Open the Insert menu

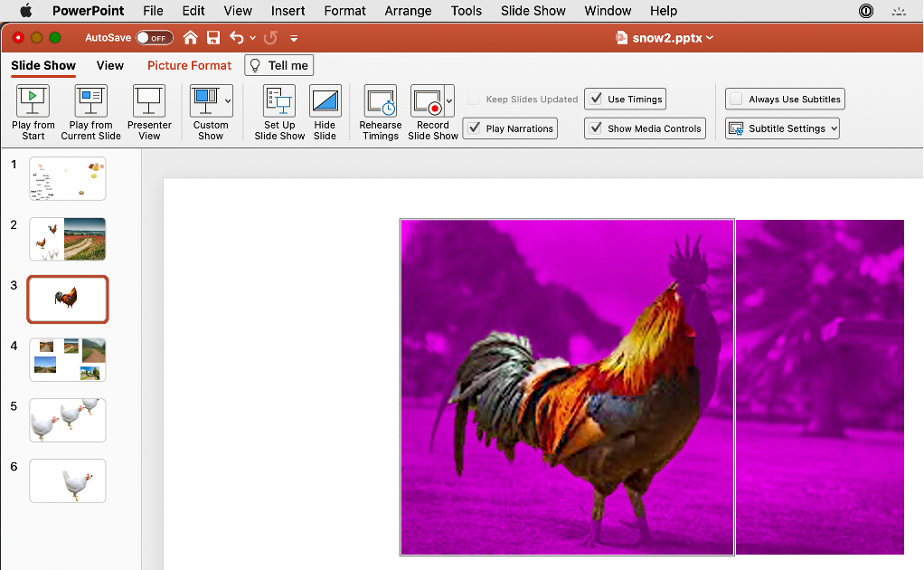(x=288, y=11)
